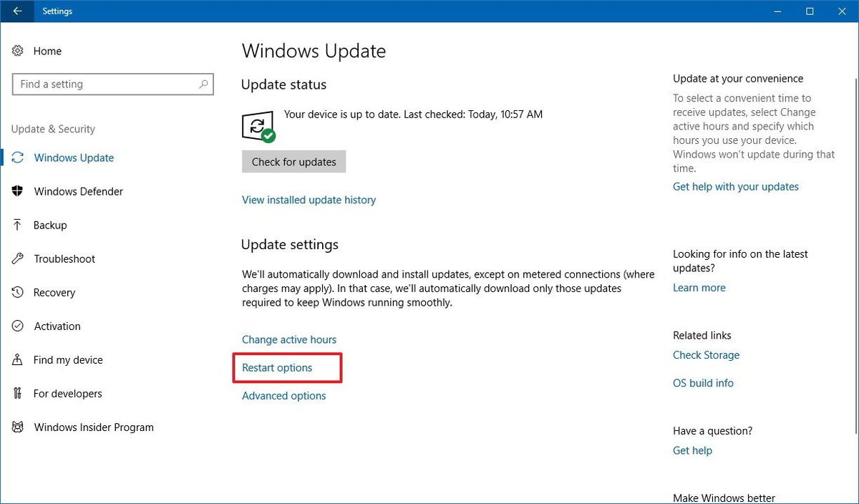The image size is (859, 504).
Task: Click the Find my device icon
Action: click(x=19, y=359)
